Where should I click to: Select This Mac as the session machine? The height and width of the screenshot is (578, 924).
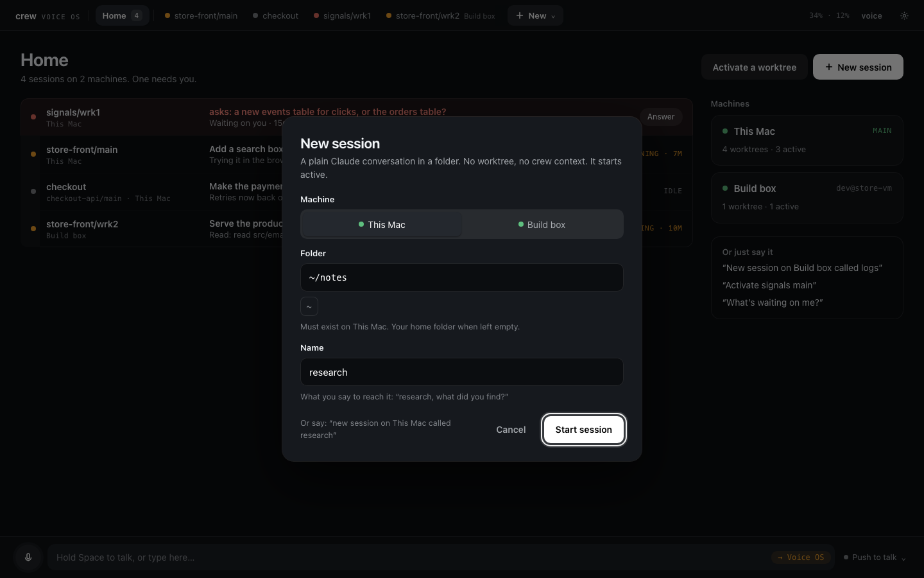pyautogui.click(x=382, y=225)
